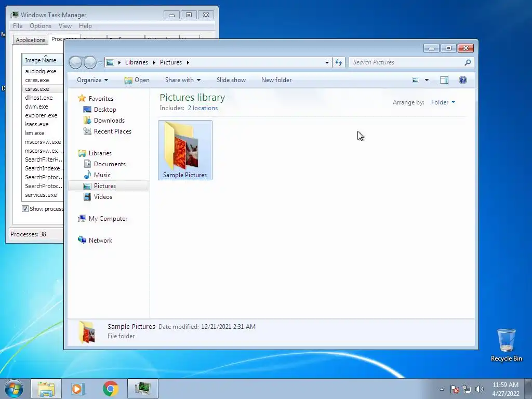Select Downloads in Favorites
Image resolution: width=532 pixels, height=399 pixels.
109,121
